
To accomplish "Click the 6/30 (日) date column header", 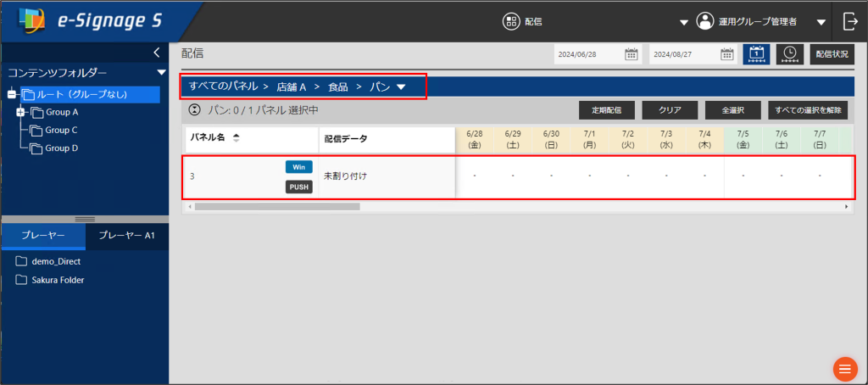I will tap(551, 140).
